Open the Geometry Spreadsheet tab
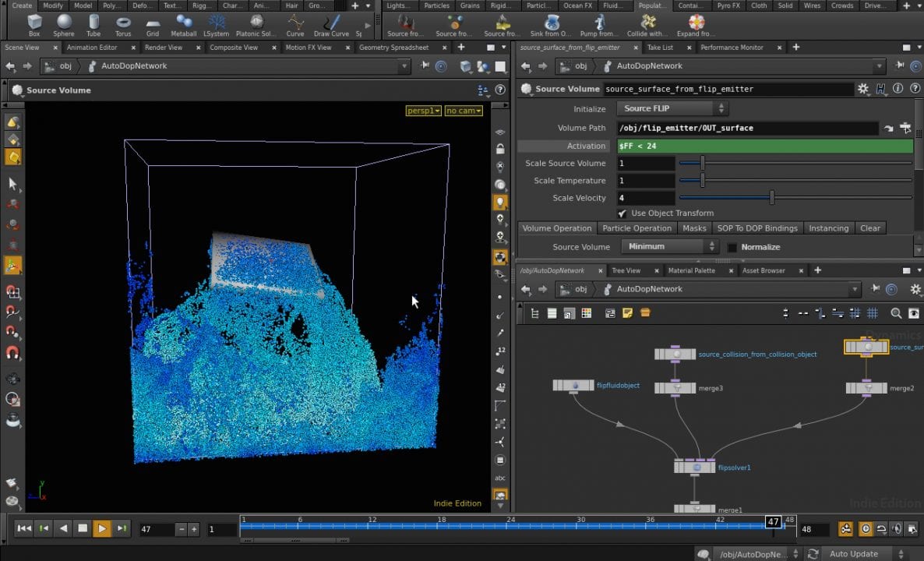The image size is (924, 561). (x=393, y=48)
